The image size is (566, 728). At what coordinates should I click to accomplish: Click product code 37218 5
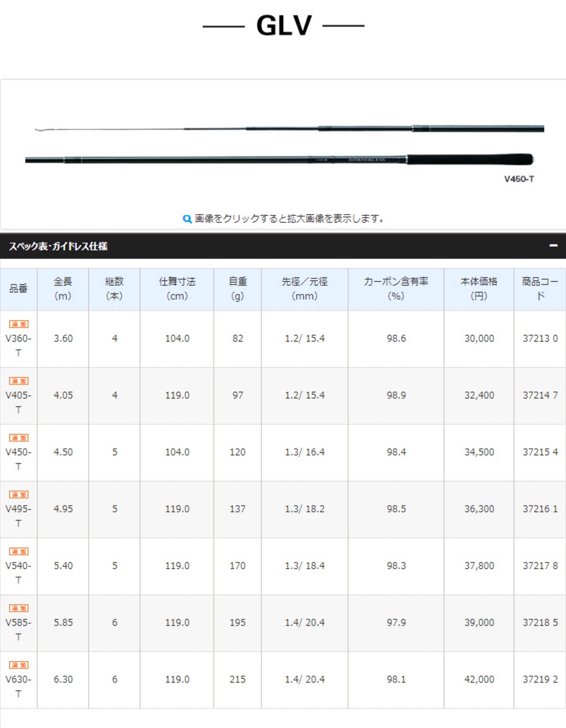pos(540,623)
